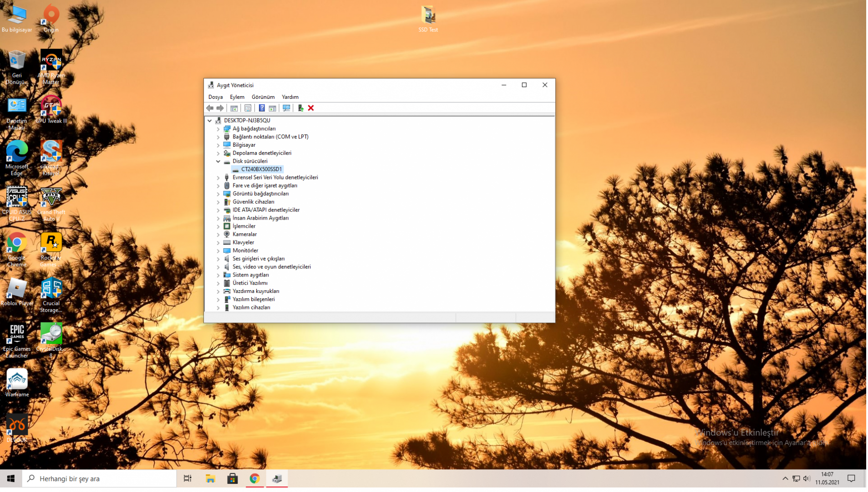Image resolution: width=868 pixels, height=492 pixels.
Task: Expand the Depolama denetleyicileri node
Action: (x=218, y=154)
